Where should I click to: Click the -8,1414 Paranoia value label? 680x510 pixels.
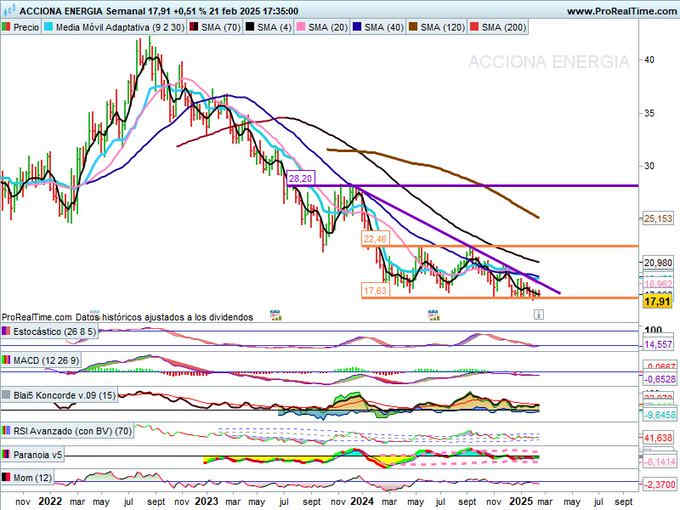pyautogui.click(x=659, y=462)
